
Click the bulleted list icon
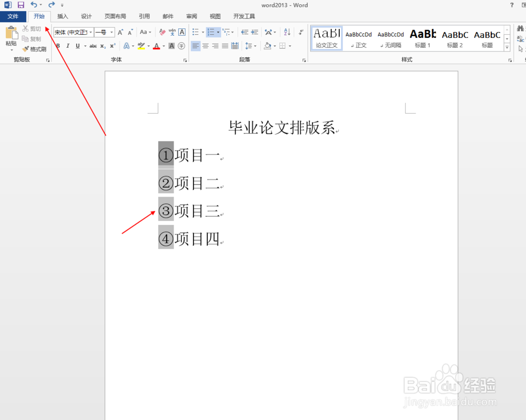coord(196,32)
